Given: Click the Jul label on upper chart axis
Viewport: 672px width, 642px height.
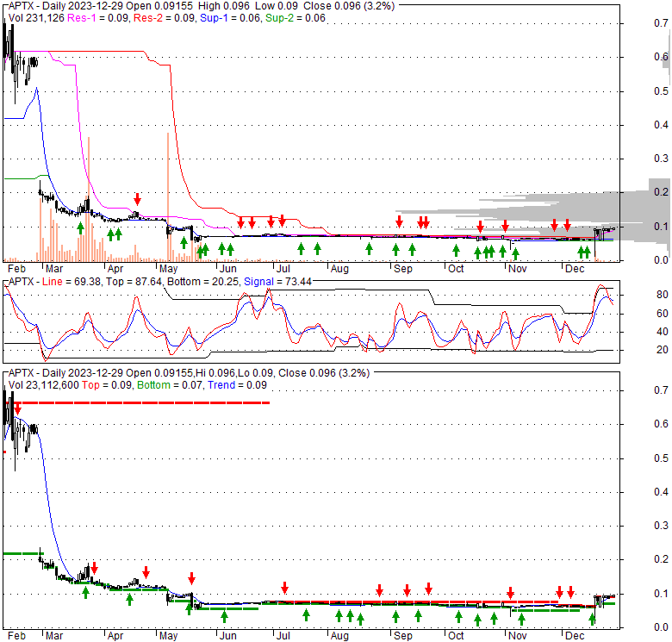Looking at the screenshot, I should coord(283,269).
